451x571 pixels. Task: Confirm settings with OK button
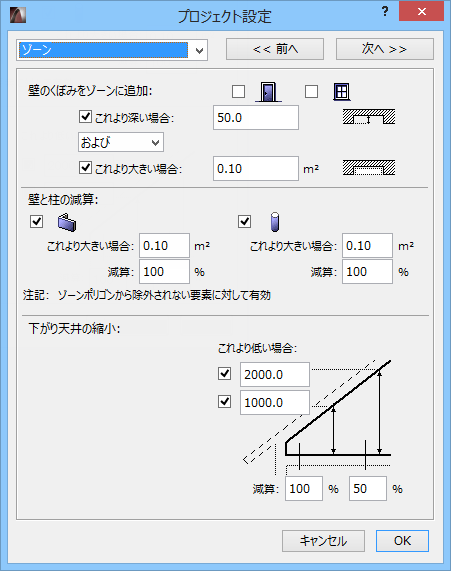(x=402, y=541)
